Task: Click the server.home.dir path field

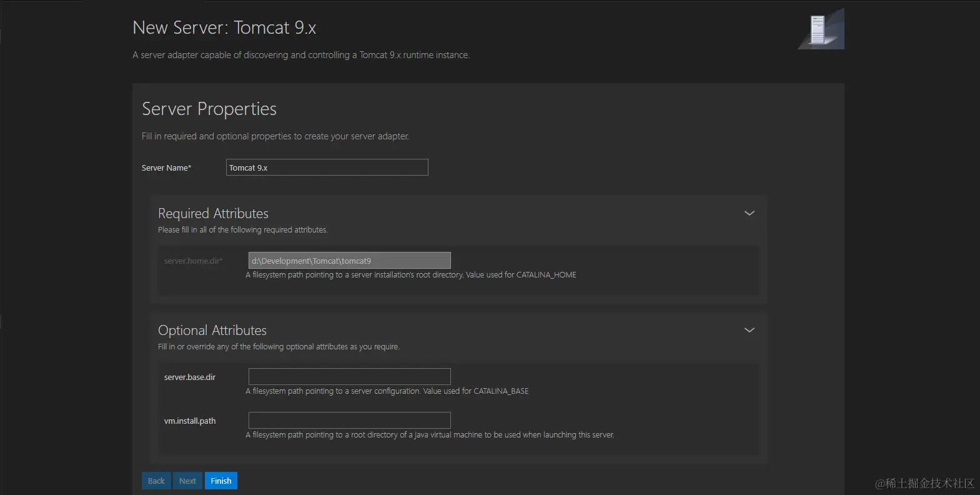Action: pyautogui.click(x=349, y=261)
